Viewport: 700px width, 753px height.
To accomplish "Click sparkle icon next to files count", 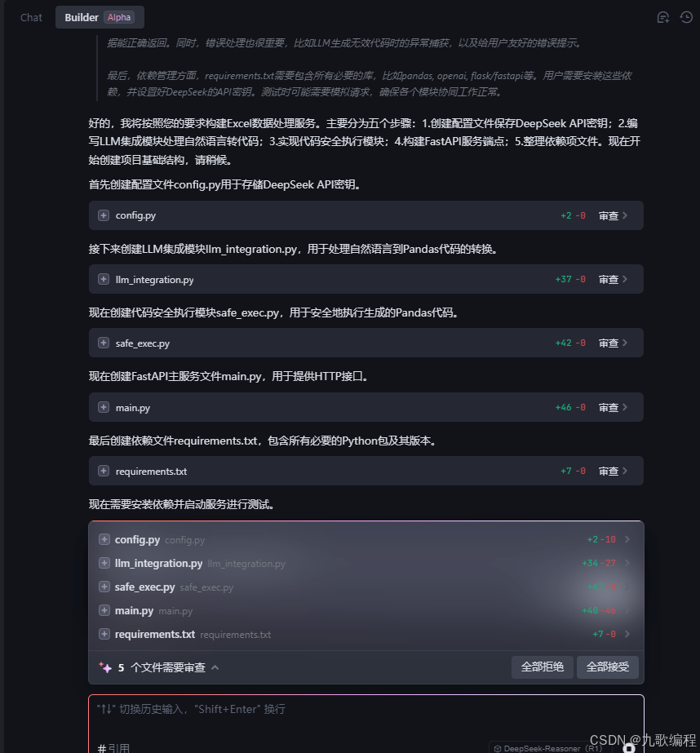I will point(105,667).
